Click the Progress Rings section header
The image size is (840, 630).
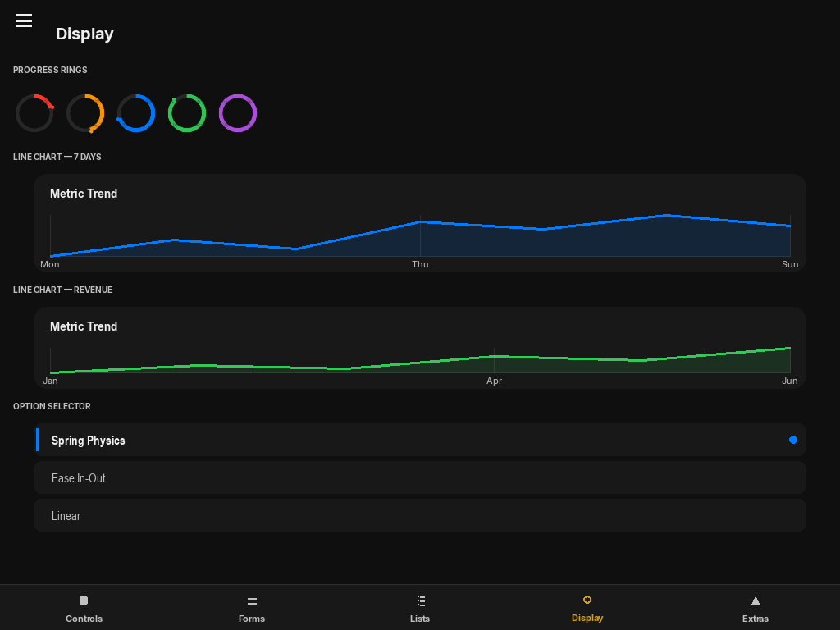[50, 71]
